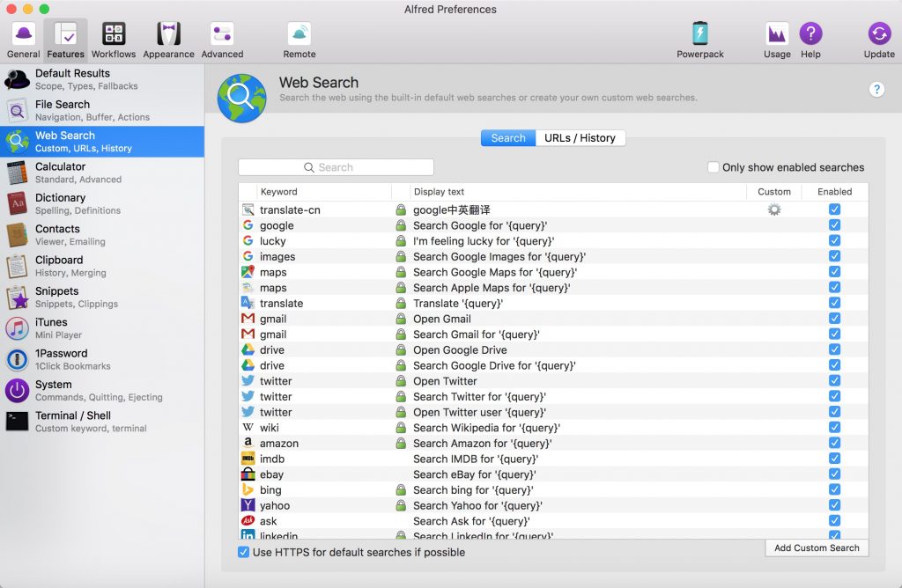Disable the wiki search checkbox
This screenshot has height=588, width=902.
tap(835, 427)
